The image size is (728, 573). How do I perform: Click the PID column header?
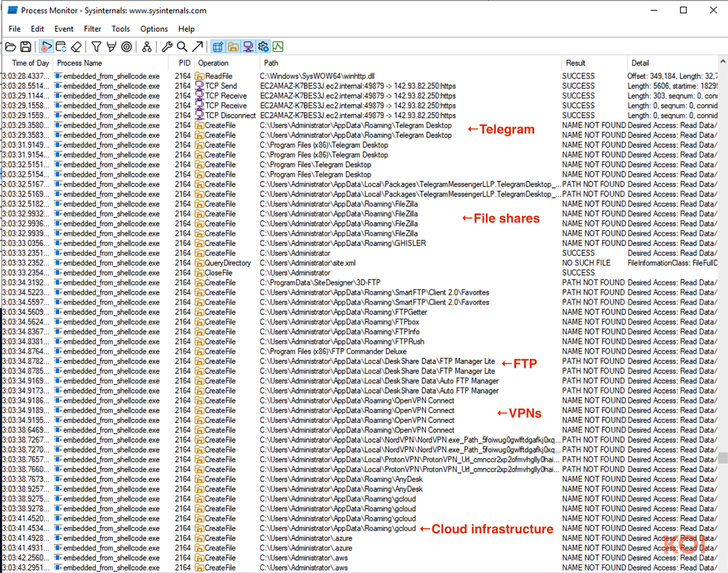tap(182, 63)
